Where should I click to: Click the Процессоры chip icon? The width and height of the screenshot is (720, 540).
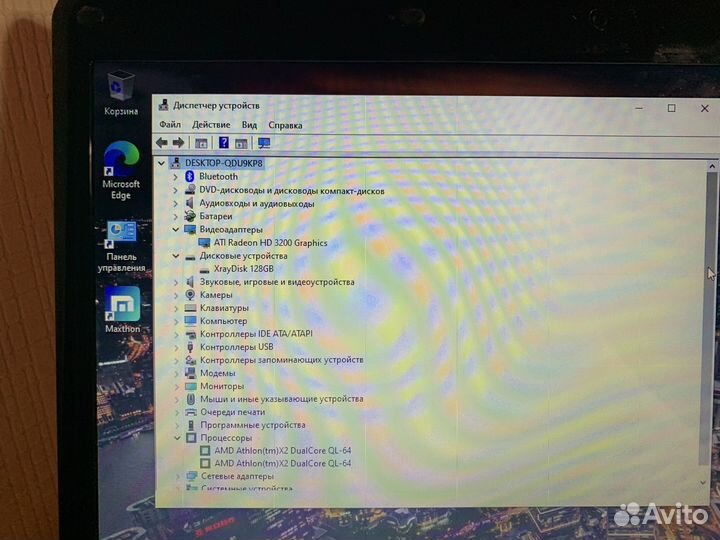tap(191, 438)
